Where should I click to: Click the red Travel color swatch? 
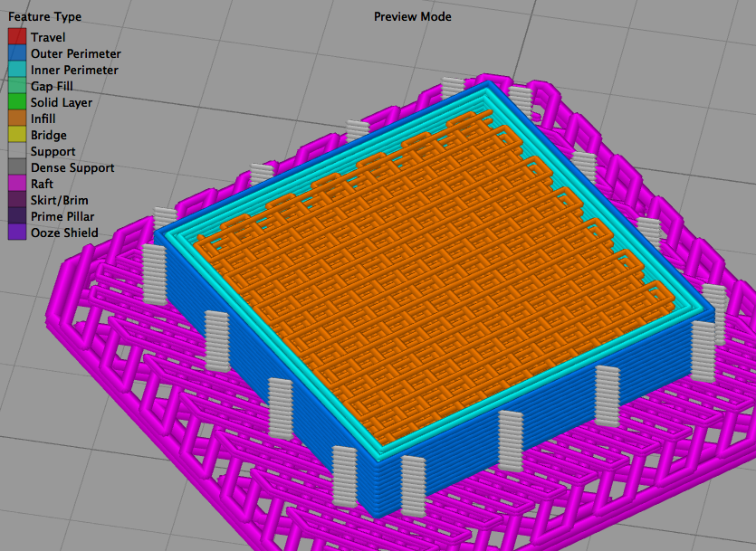17,36
